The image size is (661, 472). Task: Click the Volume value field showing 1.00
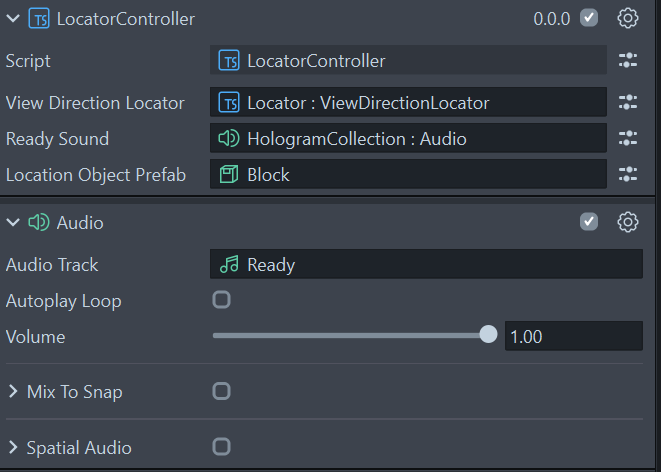click(x=574, y=336)
